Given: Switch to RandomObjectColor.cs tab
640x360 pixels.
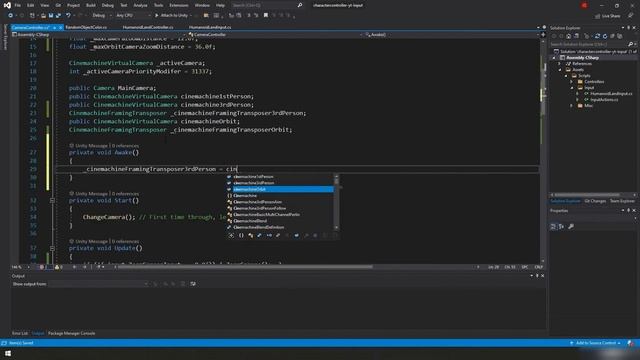Looking at the screenshot, I should pyautogui.click(x=86, y=27).
